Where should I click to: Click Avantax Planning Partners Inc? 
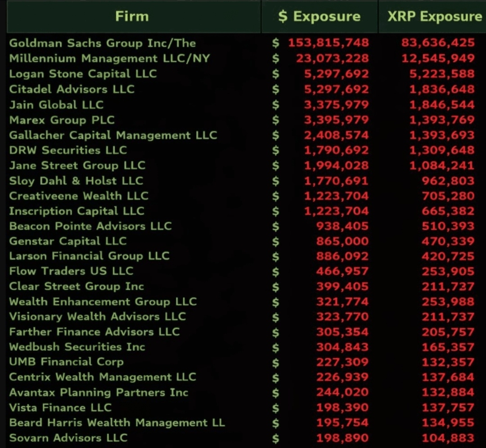pyautogui.click(x=99, y=393)
